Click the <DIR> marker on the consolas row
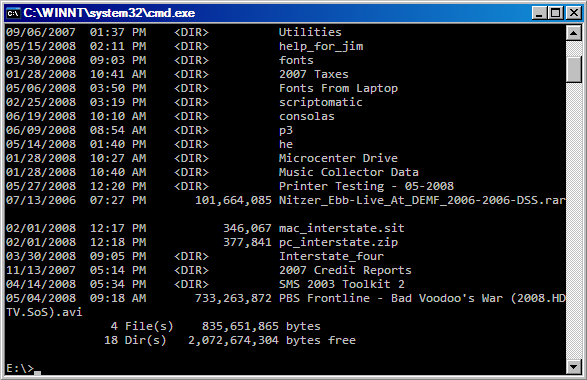The width and height of the screenshot is (587, 380). tap(191, 116)
